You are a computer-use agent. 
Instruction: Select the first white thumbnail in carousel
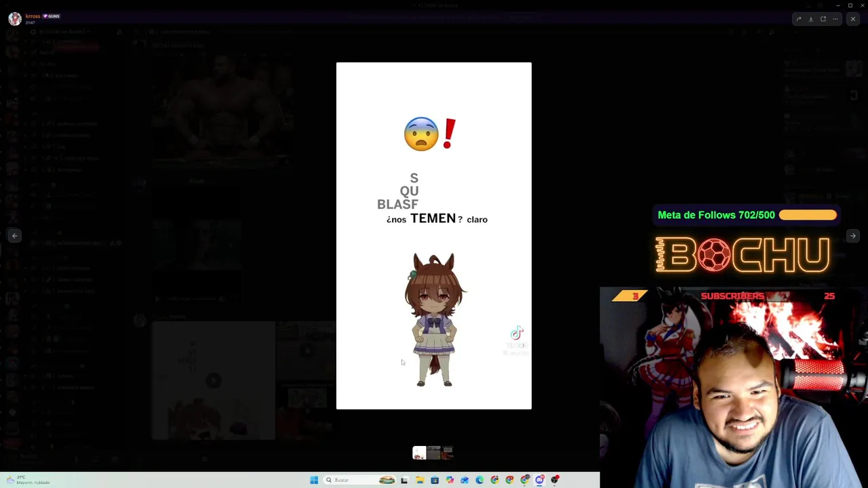419,453
